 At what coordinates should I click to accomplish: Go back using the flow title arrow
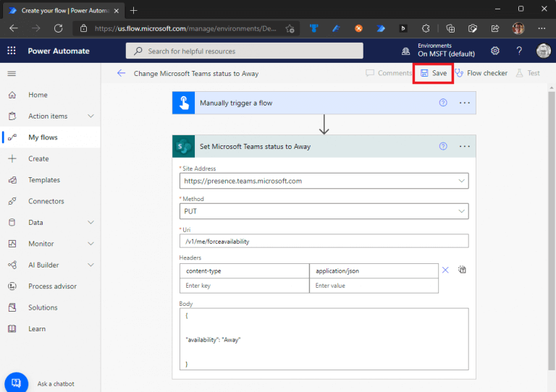tap(122, 73)
